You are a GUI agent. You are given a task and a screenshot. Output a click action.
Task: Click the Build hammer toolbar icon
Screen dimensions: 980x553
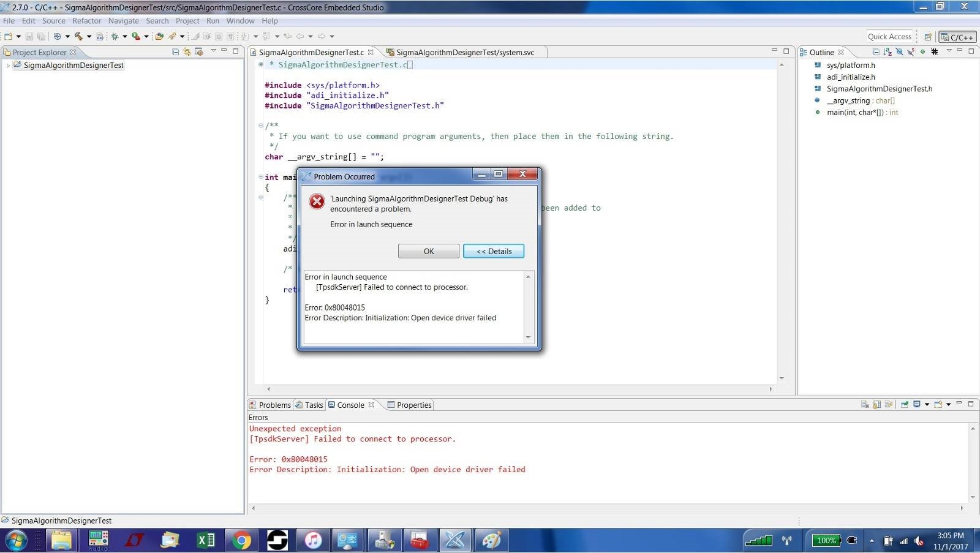point(78,37)
